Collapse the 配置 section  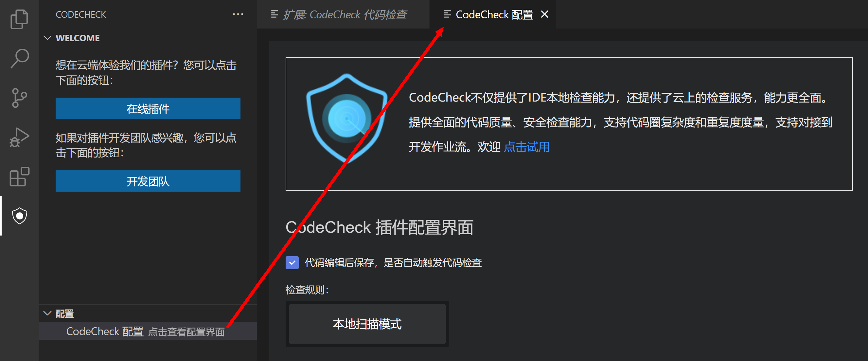(47, 313)
